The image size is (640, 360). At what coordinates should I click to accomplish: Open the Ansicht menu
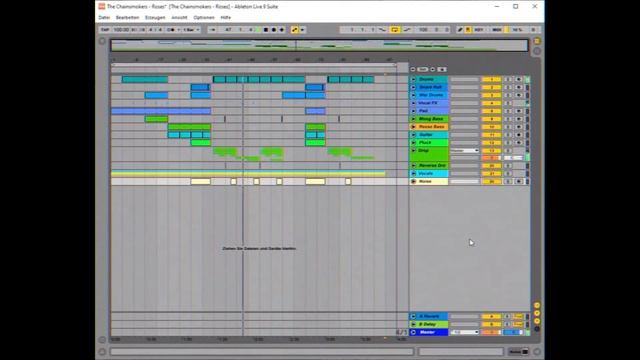[x=179, y=18]
